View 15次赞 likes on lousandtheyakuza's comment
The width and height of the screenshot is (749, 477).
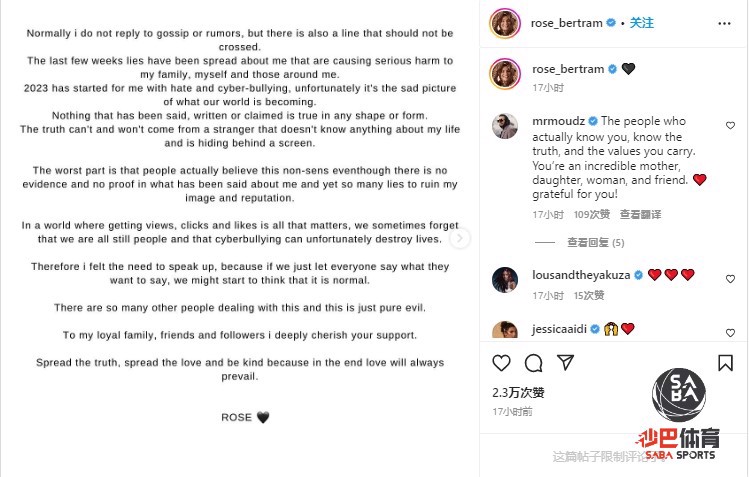(589, 296)
